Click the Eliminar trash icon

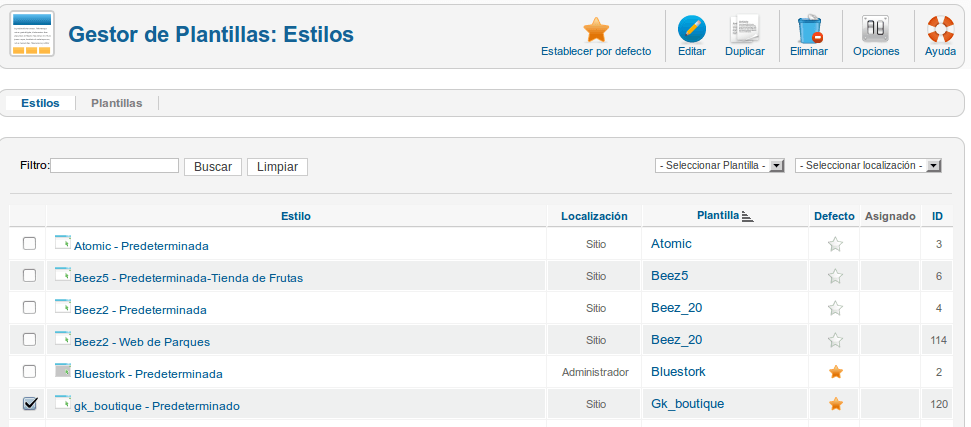click(x=809, y=30)
